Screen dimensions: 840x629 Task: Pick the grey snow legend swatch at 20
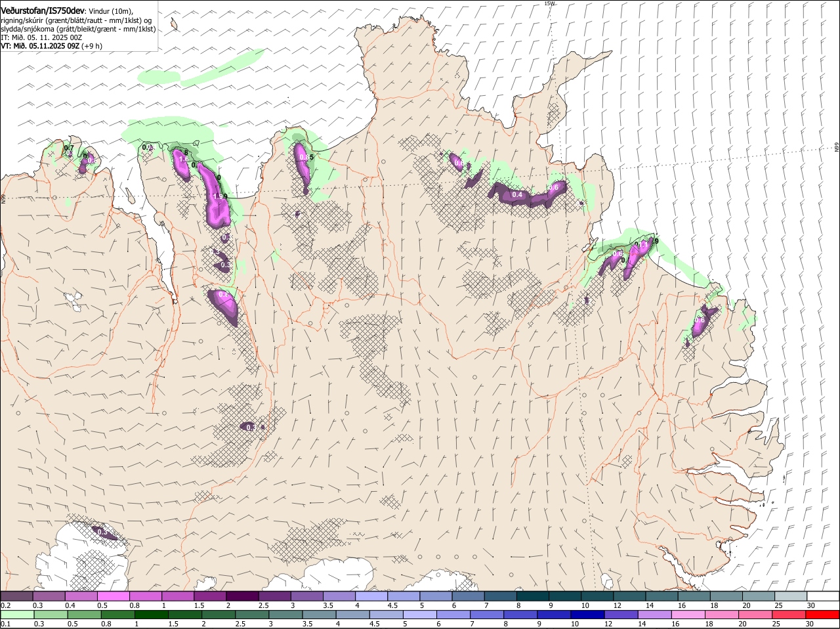pyautogui.click(x=758, y=596)
